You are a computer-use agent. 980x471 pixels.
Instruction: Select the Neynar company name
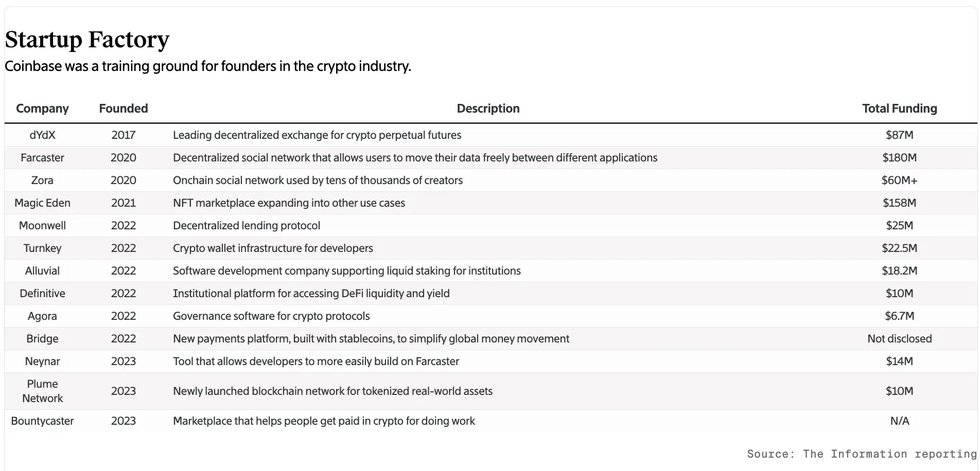(x=42, y=361)
